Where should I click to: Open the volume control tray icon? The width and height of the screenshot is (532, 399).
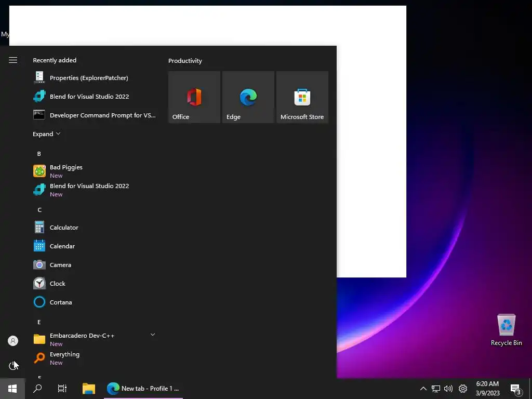pyautogui.click(x=448, y=389)
